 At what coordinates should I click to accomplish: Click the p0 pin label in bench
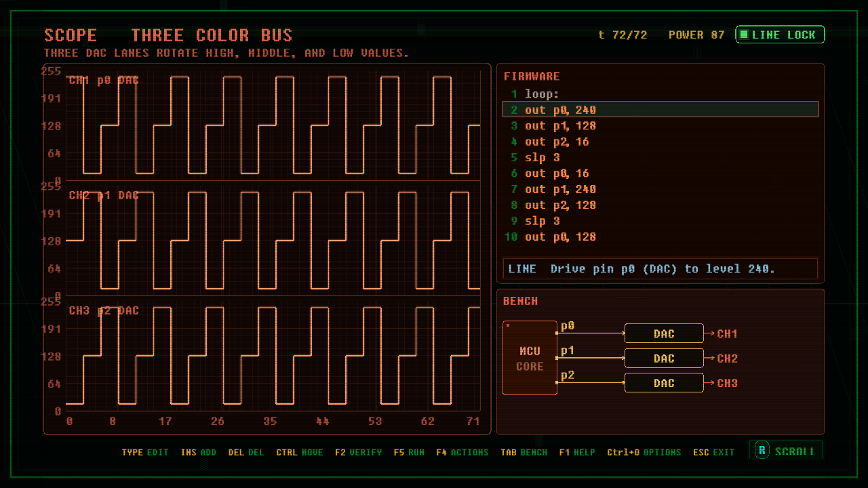point(568,326)
